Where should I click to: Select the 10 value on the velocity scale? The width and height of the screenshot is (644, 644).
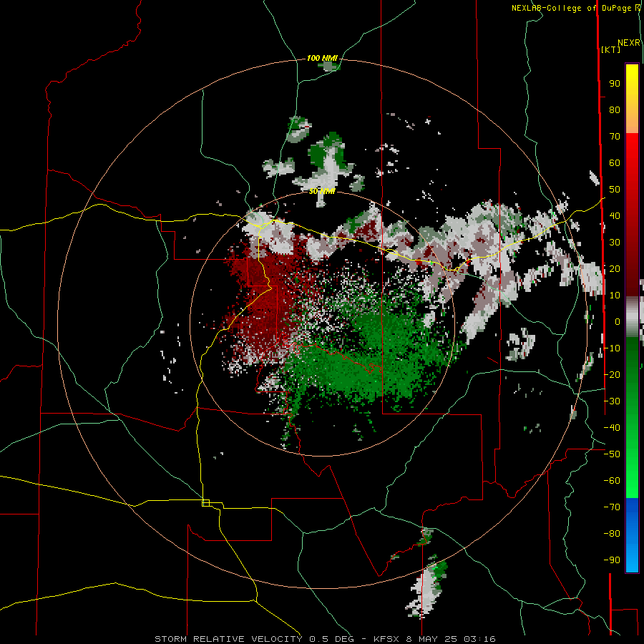coord(615,296)
